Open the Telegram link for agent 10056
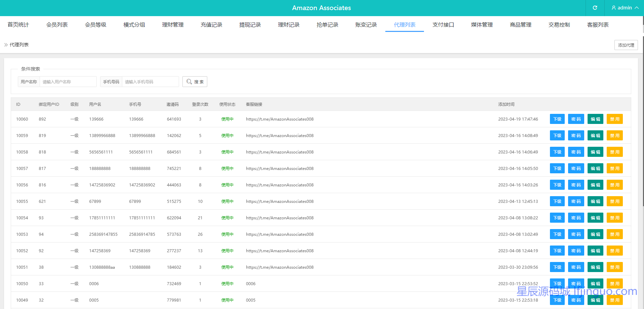The image size is (644, 309). pos(280,185)
